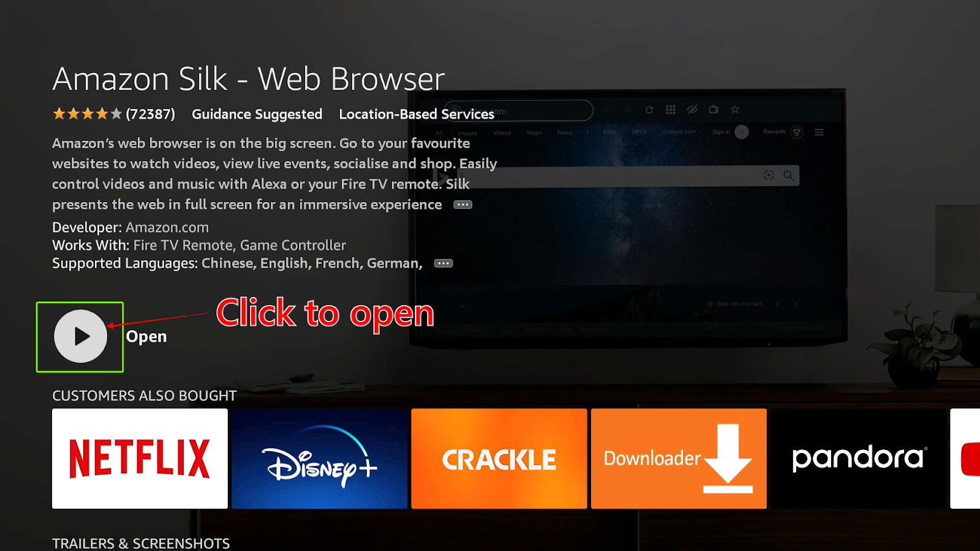
Task: Select the News tab in preview
Action: pos(565,133)
